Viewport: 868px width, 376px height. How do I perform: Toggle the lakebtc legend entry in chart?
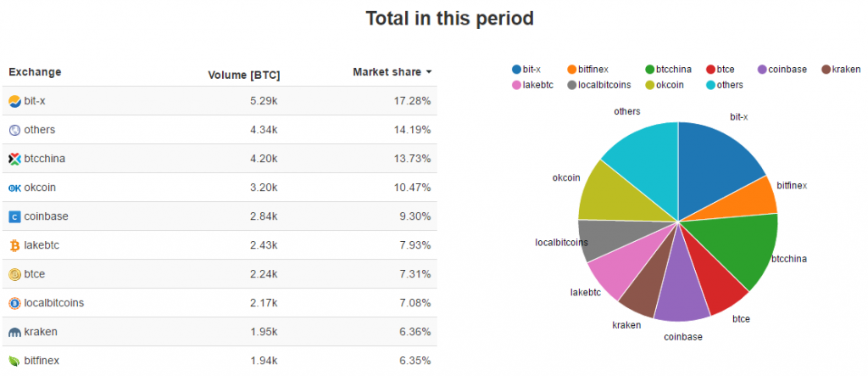pyautogui.click(x=531, y=84)
